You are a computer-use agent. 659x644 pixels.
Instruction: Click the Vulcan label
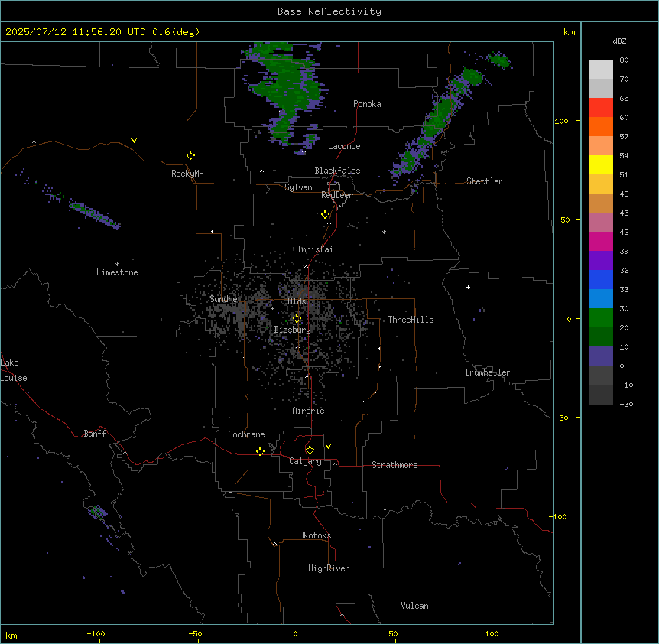tap(414, 606)
